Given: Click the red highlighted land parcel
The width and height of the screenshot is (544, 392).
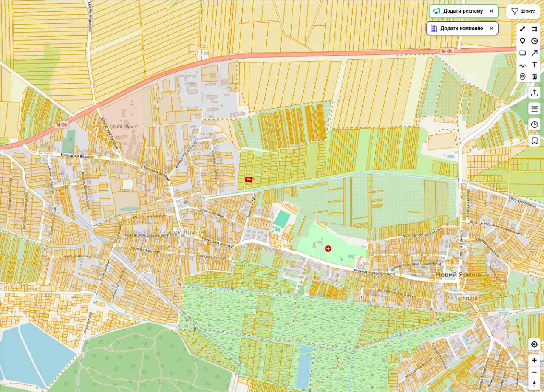Looking at the screenshot, I should pos(249,180).
